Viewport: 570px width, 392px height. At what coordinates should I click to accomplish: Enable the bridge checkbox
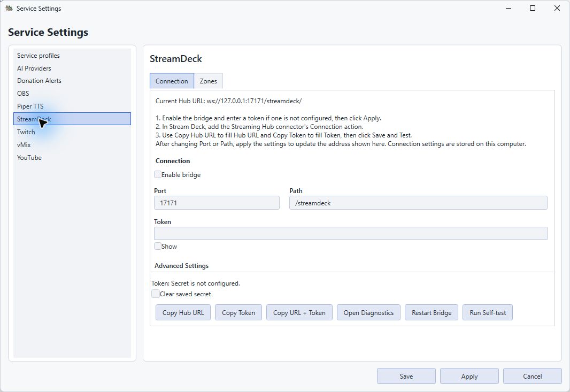158,174
